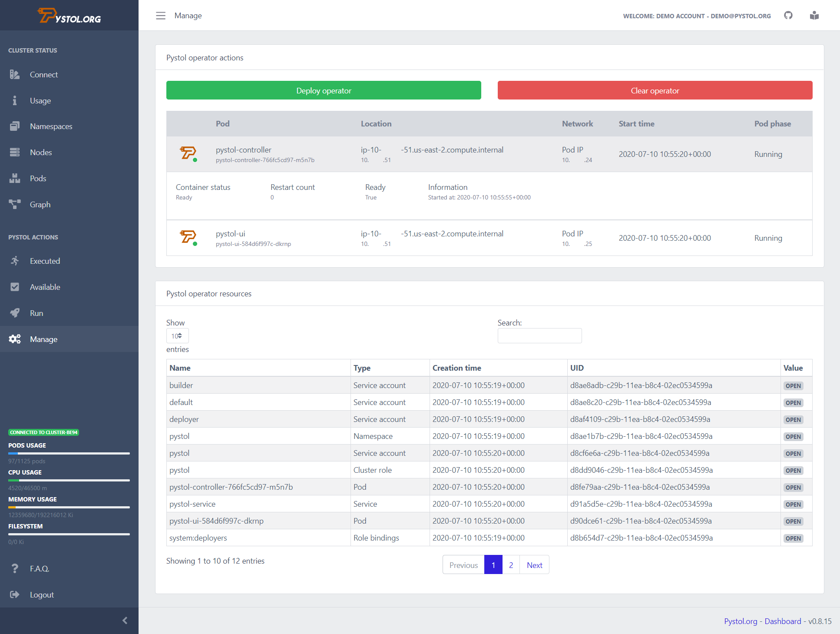Open Nodes from the sidebar

pyautogui.click(x=41, y=153)
